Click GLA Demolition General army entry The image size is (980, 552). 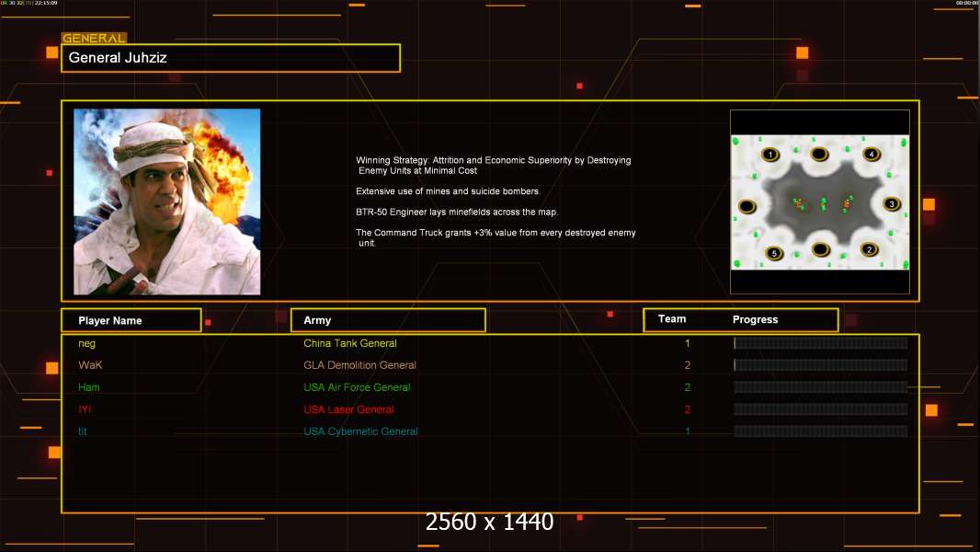(x=359, y=365)
